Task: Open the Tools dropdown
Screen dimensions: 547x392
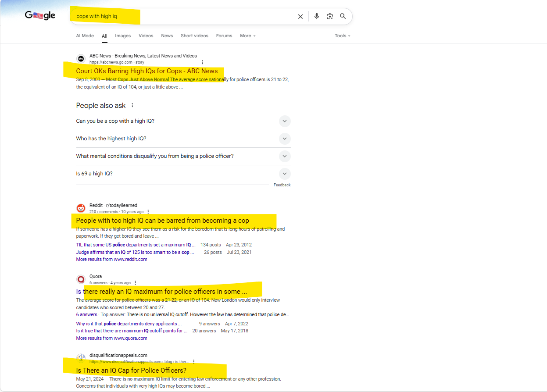Action: pos(342,36)
